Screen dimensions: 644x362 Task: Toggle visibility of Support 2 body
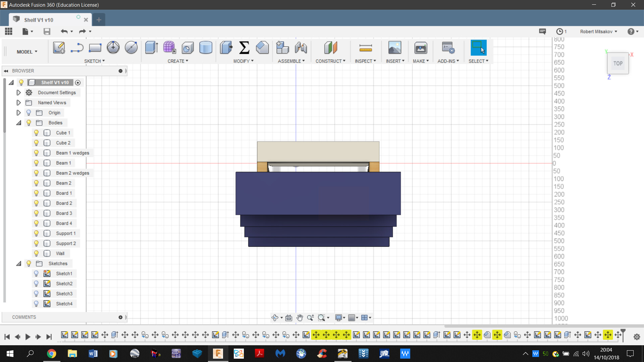(36, 243)
